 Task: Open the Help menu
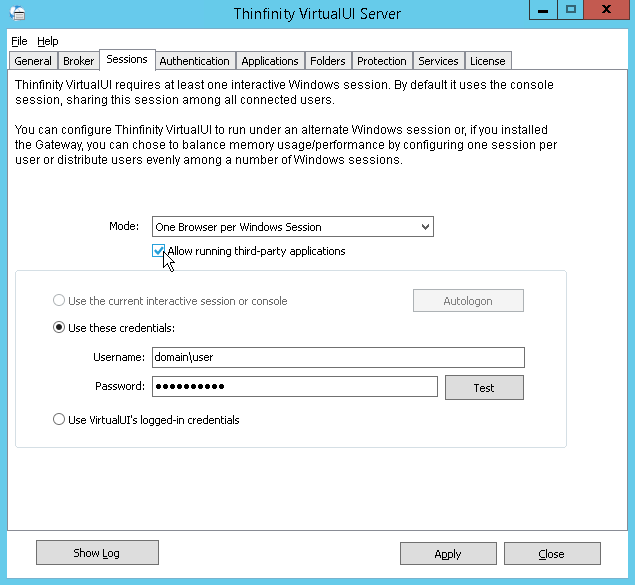[48, 41]
